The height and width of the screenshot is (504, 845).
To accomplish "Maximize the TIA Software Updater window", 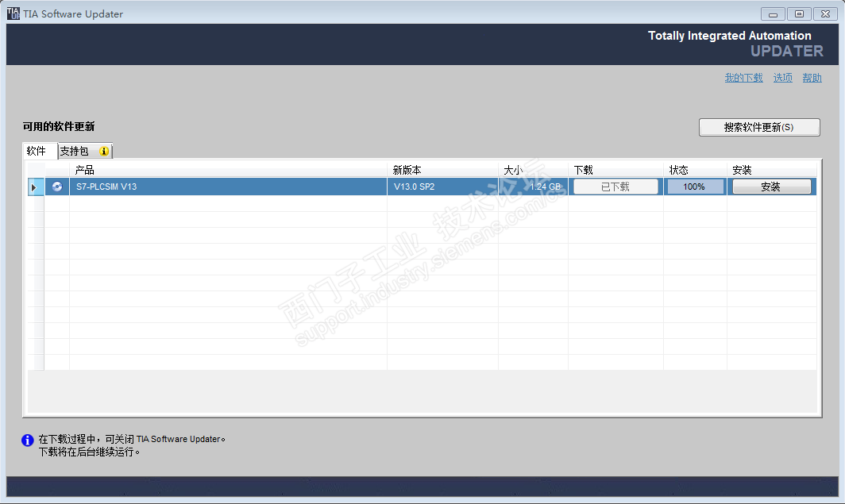I will [x=799, y=14].
